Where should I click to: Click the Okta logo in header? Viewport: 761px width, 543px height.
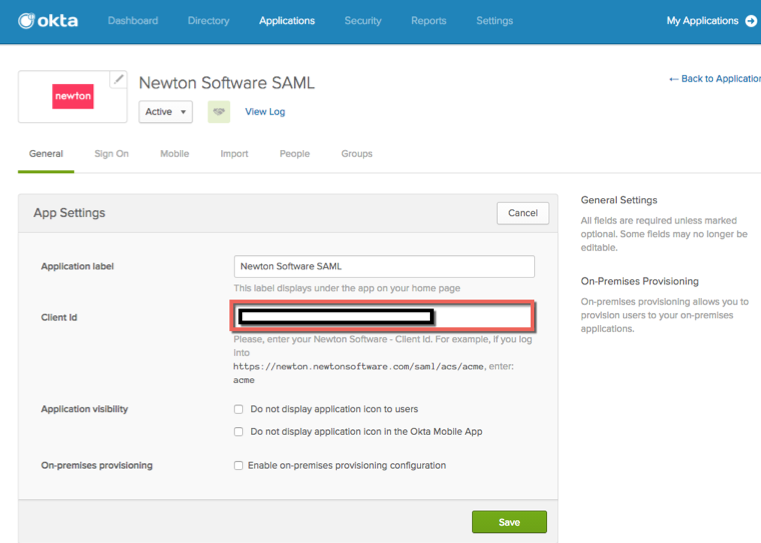[48, 20]
